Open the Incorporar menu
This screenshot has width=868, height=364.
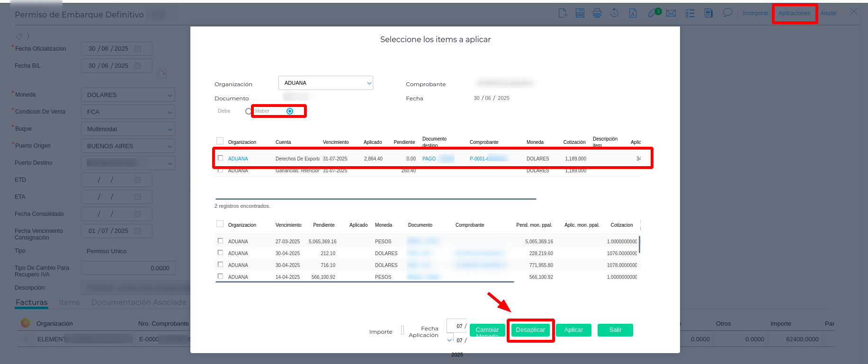coord(755,13)
